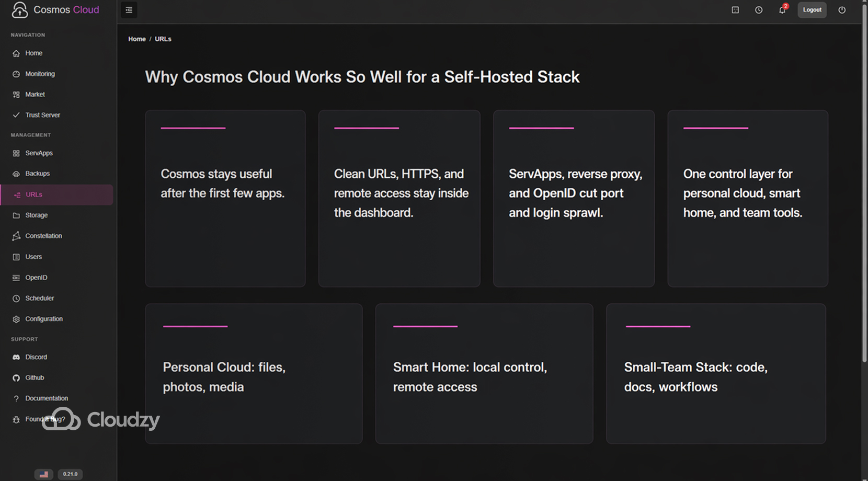
Task: Click the clock history icon in top bar
Action: (x=758, y=10)
